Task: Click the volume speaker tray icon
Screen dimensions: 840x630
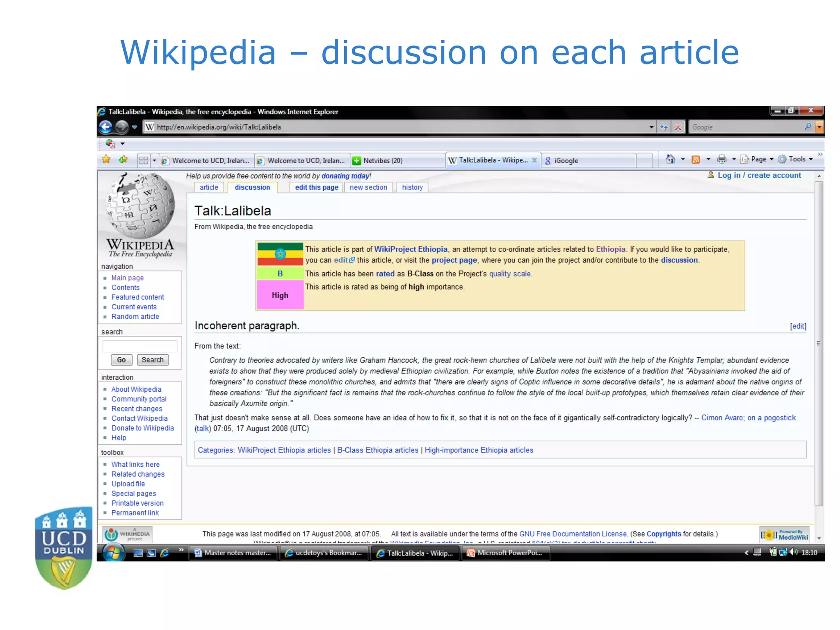Action: pyautogui.click(x=794, y=552)
